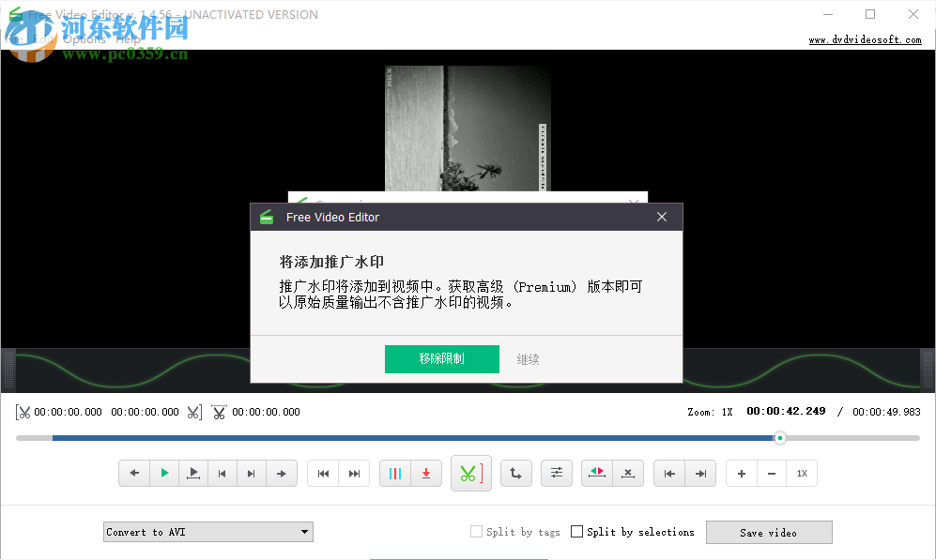
Task: Select the scissors cut tool
Action: 470,473
